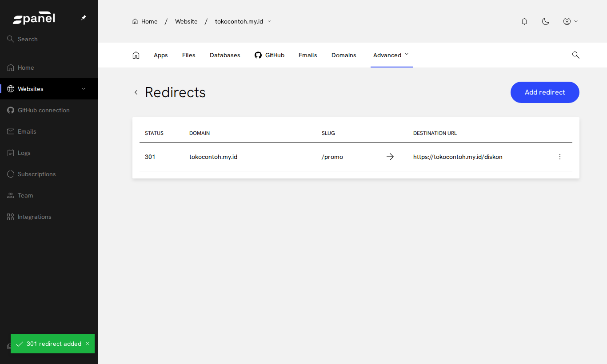
Task: Click the 301 status cell
Action: [x=150, y=157]
